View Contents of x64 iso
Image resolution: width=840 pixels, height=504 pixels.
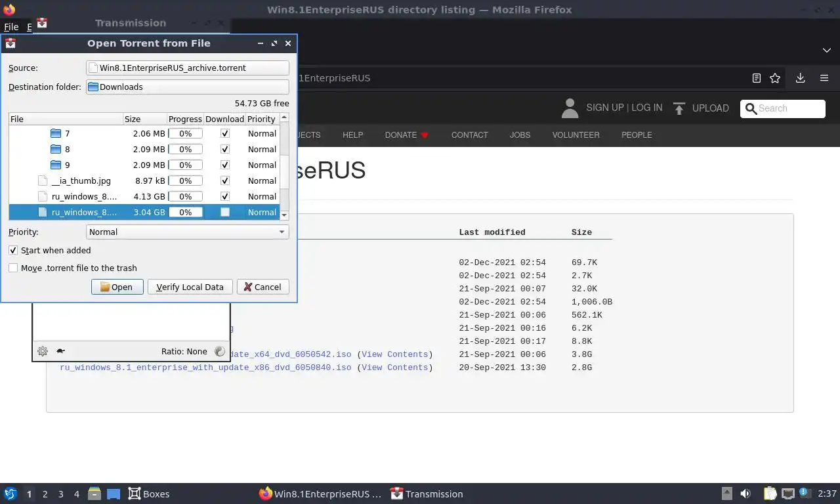click(x=394, y=354)
